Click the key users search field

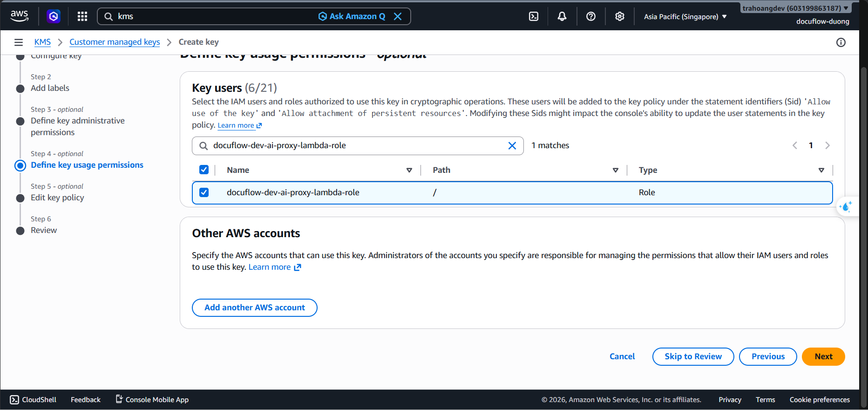coord(358,146)
